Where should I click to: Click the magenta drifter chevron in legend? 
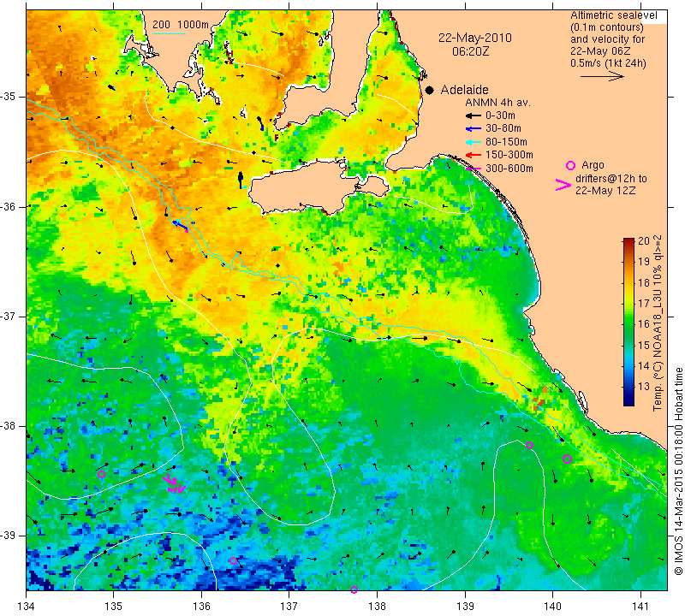click(x=563, y=185)
